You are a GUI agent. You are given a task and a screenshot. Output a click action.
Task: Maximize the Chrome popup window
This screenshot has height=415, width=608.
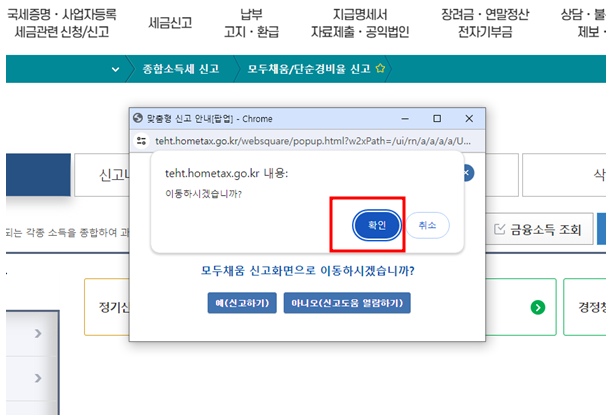click(437, 118)
